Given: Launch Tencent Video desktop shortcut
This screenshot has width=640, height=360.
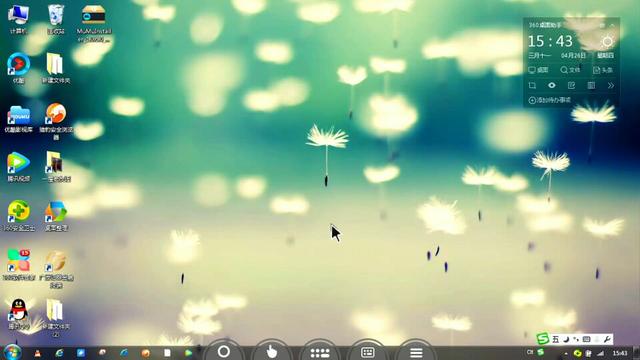Looking at the screenshot, I should click(x=18, y=166).
